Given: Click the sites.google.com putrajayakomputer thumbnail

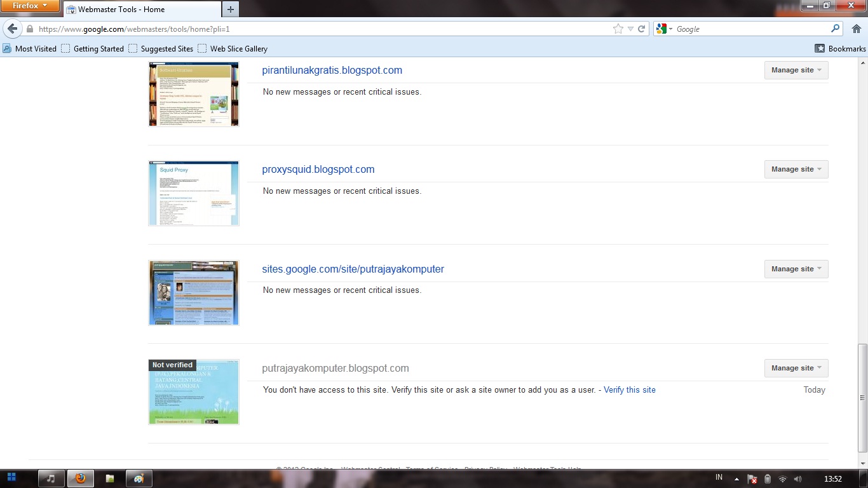Looking at the screenshot, I should 194,293.
